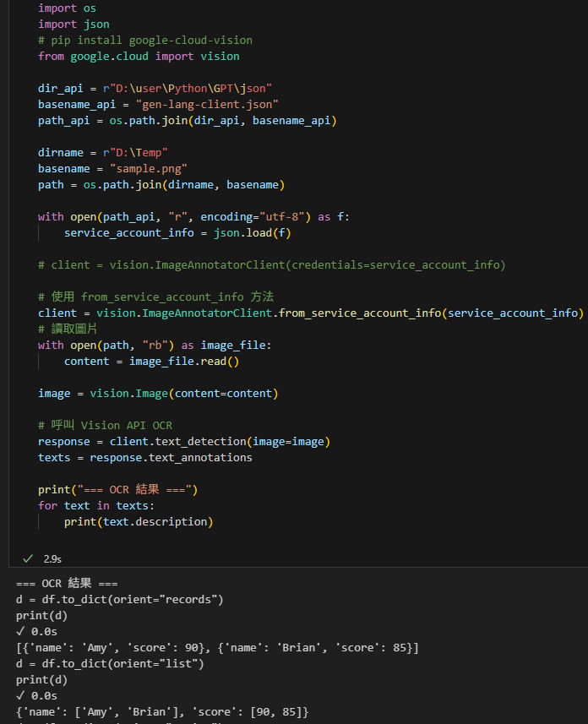The height and width of the screenshot is (724, 588).
Task: Click the orient="records" output line
Action: point(120,599)
